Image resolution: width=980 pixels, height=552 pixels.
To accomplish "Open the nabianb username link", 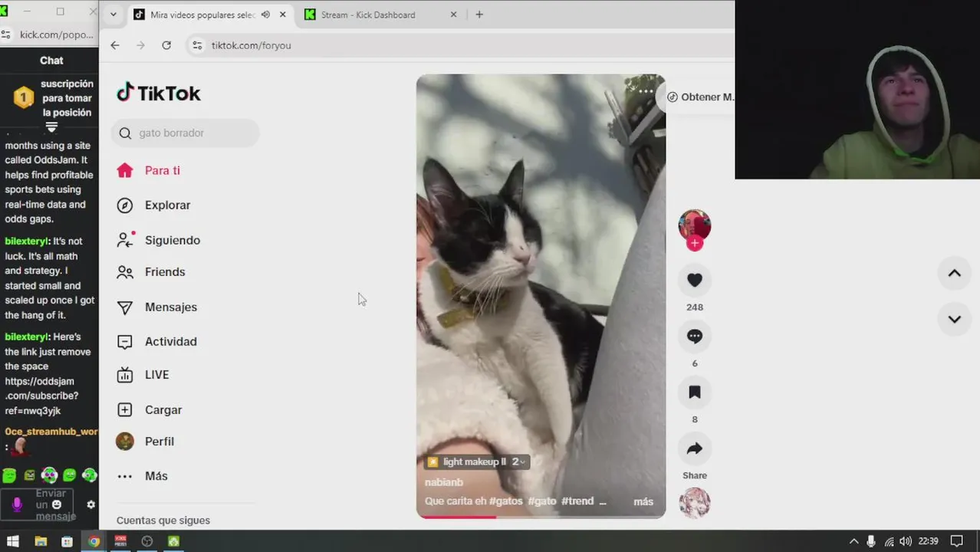I will click(444, 482).
